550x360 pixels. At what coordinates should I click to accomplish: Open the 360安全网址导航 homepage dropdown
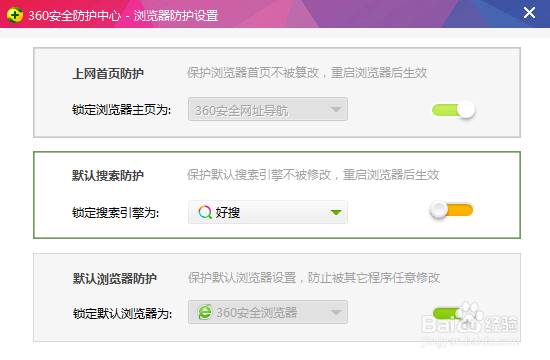(268, 109)
